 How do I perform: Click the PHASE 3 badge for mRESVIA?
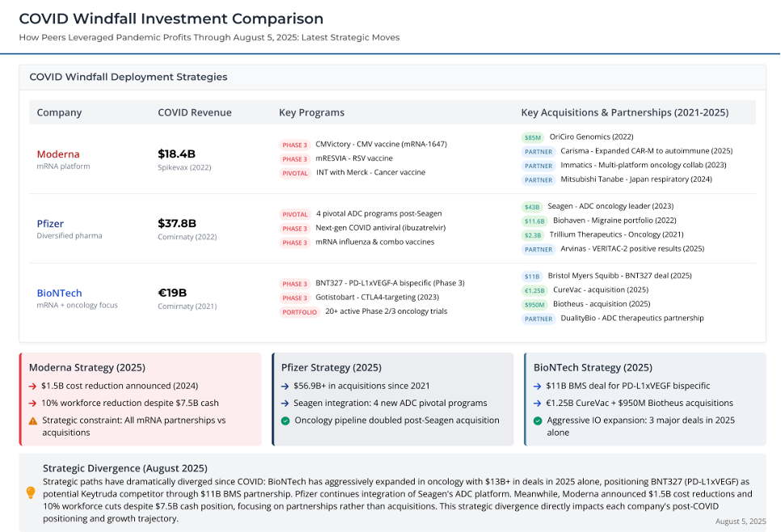[x=295, y=159]
